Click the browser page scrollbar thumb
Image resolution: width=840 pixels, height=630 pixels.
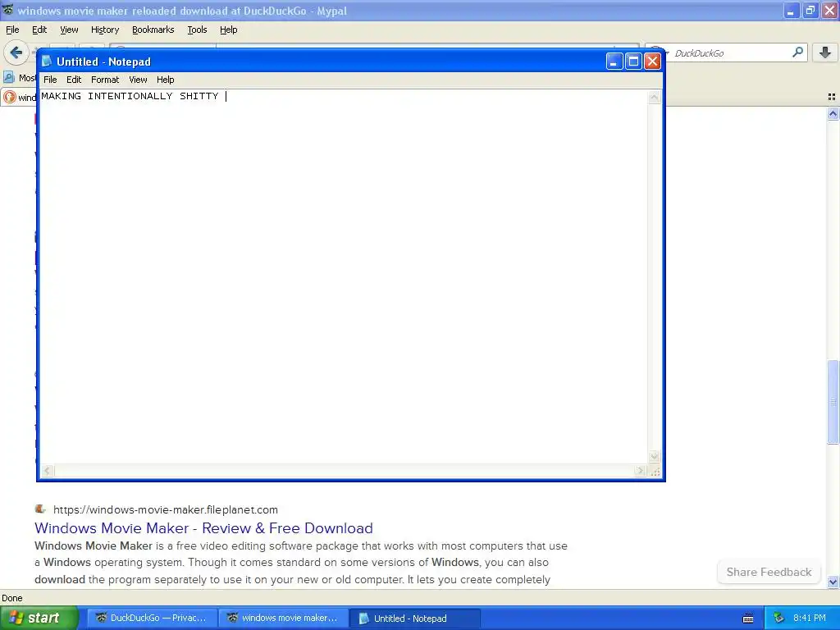click(833, 402)
